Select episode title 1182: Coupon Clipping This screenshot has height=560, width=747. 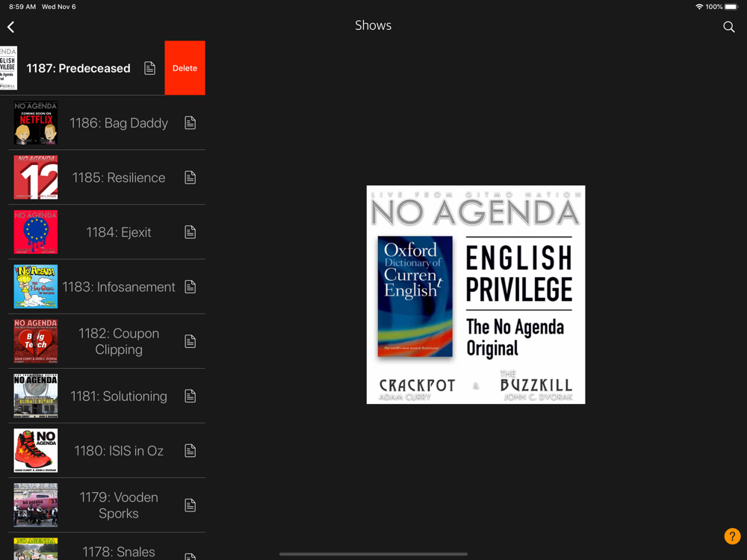point(119,341)
